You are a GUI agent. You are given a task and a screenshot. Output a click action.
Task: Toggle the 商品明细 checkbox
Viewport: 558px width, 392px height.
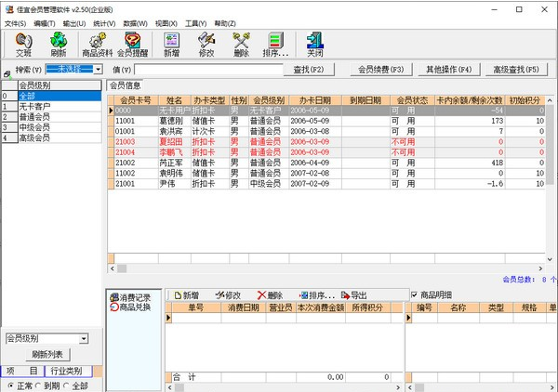(x=415, y=295)
